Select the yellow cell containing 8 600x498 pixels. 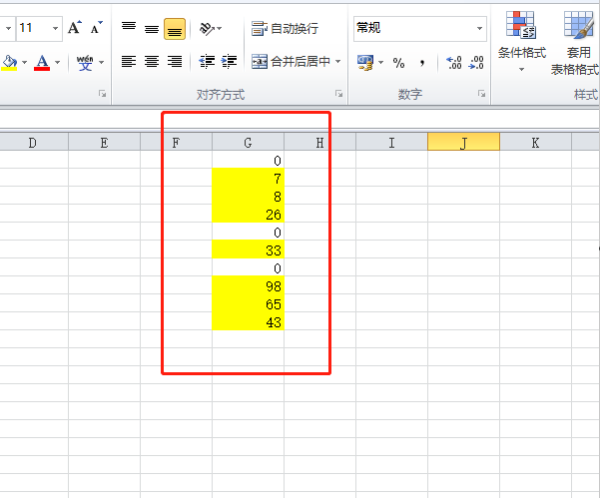(x=248, y=196)
